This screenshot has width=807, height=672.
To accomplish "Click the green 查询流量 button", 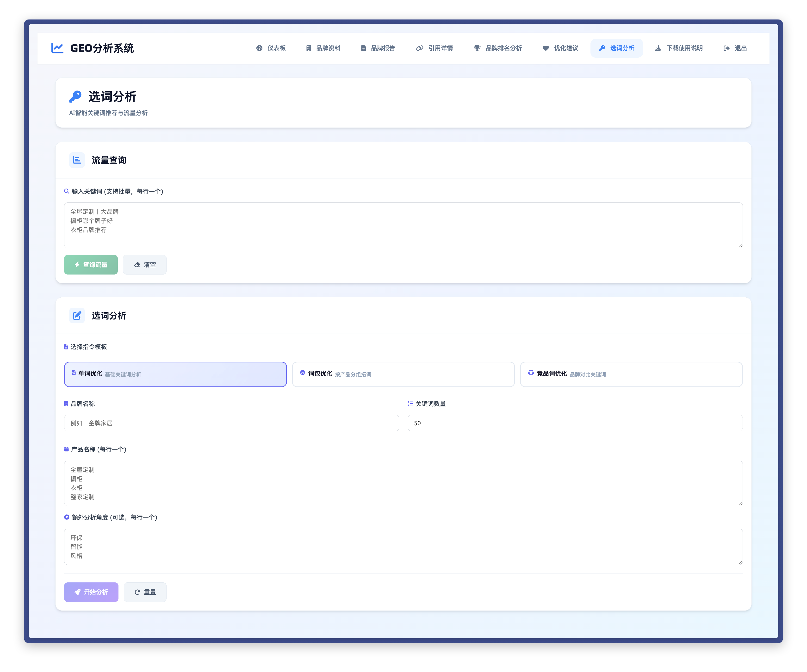I will tap(91, 265).
